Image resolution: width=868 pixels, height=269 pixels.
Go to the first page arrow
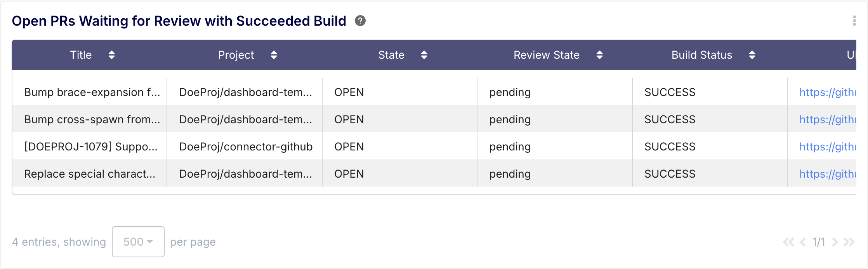788,242
